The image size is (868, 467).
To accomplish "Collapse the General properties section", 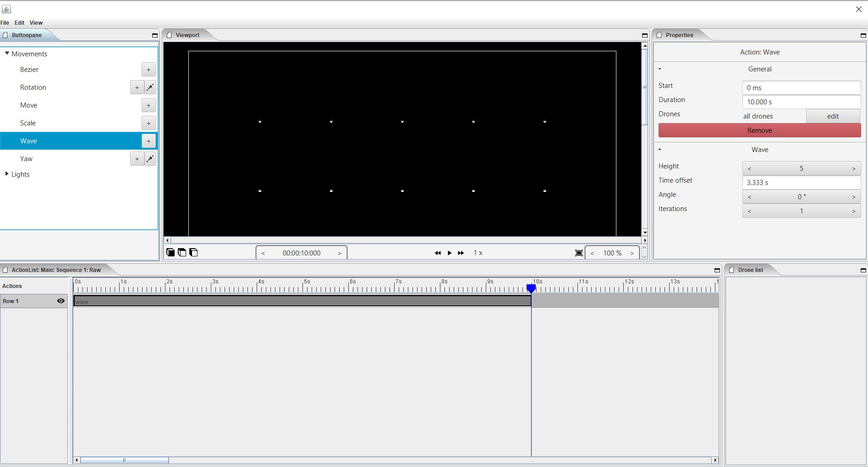I will 660,69.
